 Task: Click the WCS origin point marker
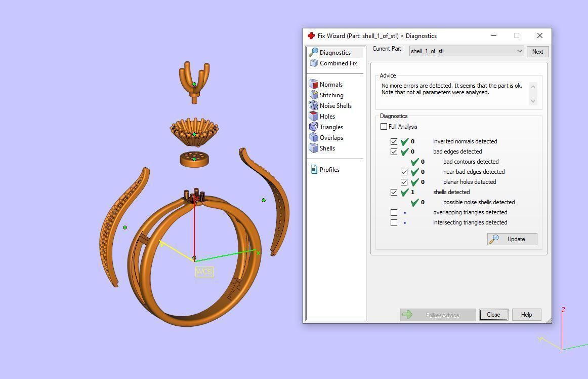coord(194,258)
